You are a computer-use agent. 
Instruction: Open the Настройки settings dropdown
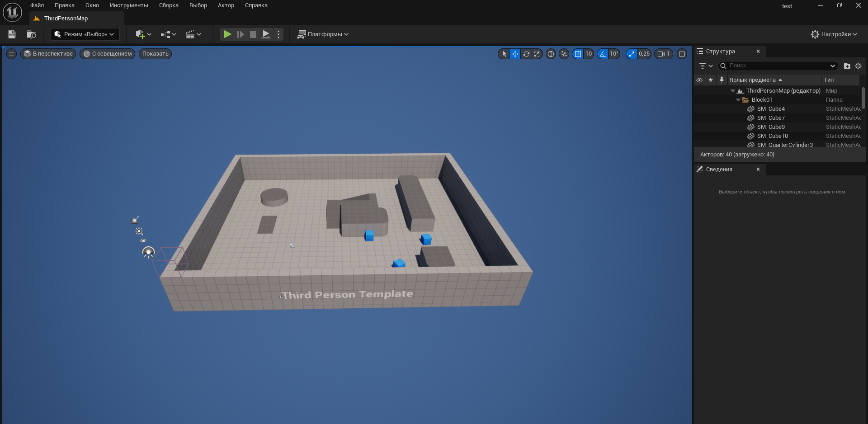coord(834,34)
